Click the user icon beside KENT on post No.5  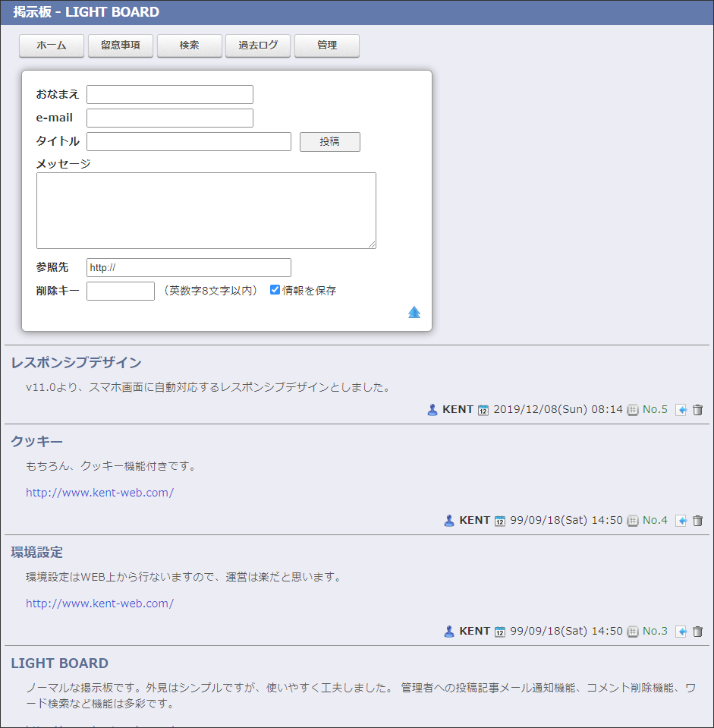(x=432, y=410)
